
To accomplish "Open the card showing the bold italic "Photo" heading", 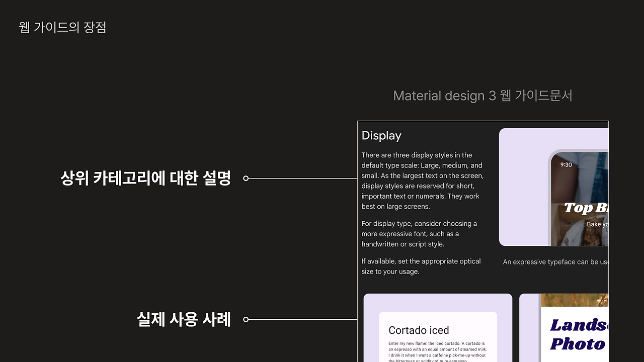I will 564,328.
